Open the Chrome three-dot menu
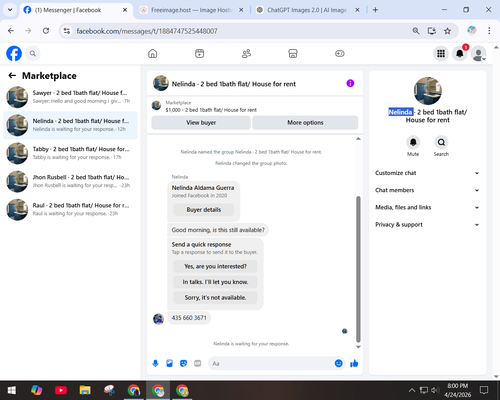 click(489, 31)
